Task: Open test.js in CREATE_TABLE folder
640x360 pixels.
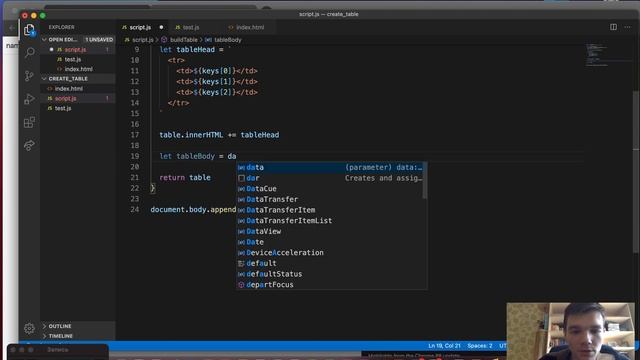Action: click(63, 108)
